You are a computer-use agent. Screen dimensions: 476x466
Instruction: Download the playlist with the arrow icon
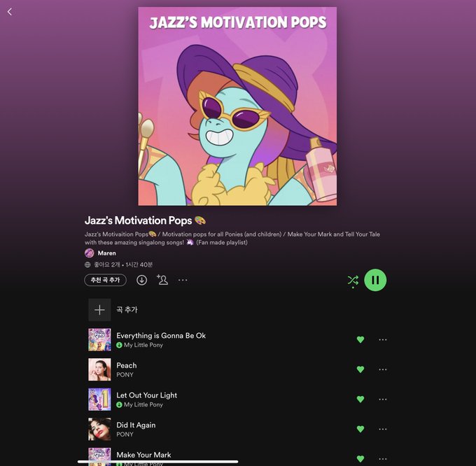click(x=142, y=280)
